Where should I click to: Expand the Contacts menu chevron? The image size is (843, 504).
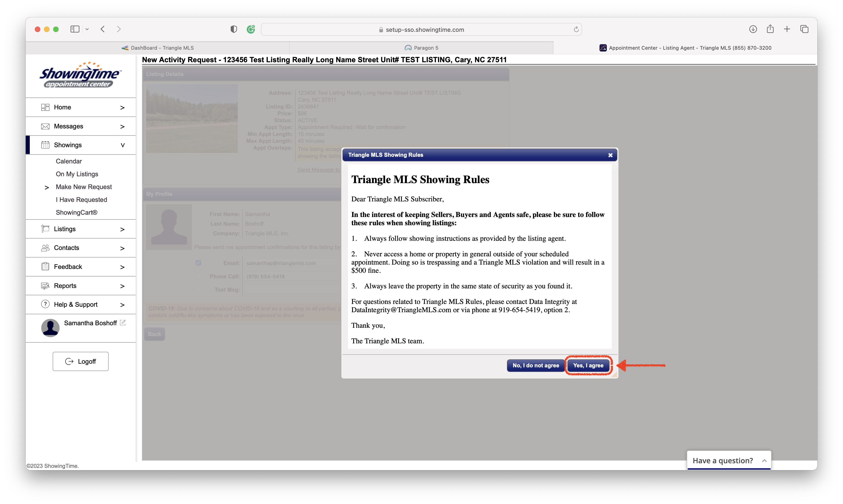pos(122,248)
